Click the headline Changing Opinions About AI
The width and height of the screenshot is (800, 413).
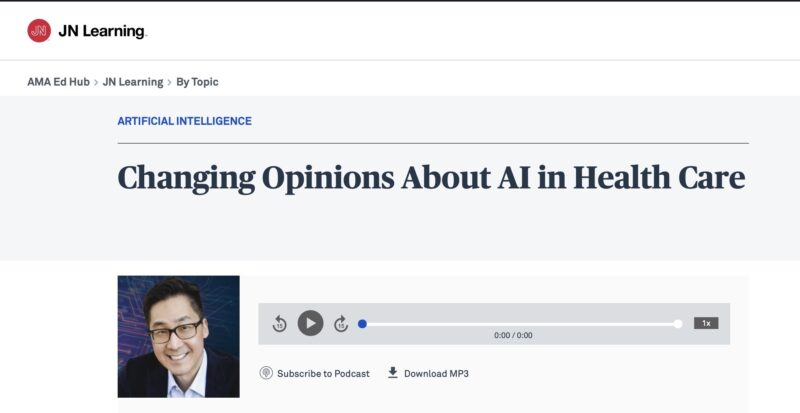pos(432,178)
